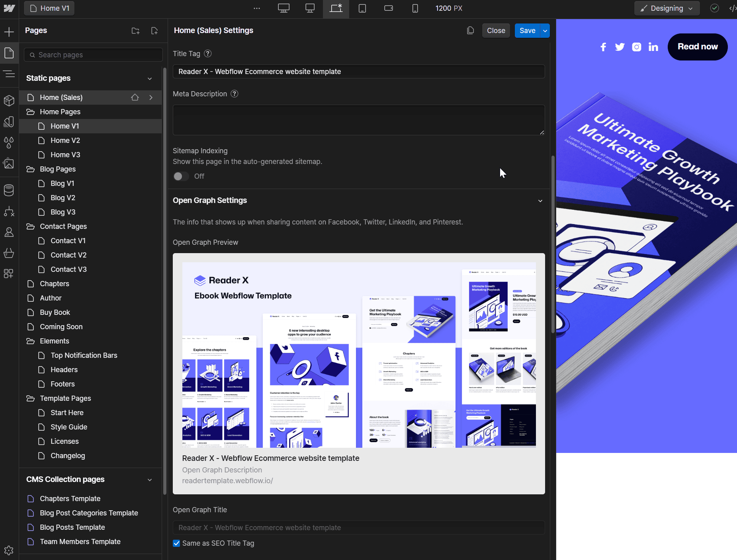The image size is (737, 560).
Task: Select the base breakpoint with star
Action: point(336,8)
